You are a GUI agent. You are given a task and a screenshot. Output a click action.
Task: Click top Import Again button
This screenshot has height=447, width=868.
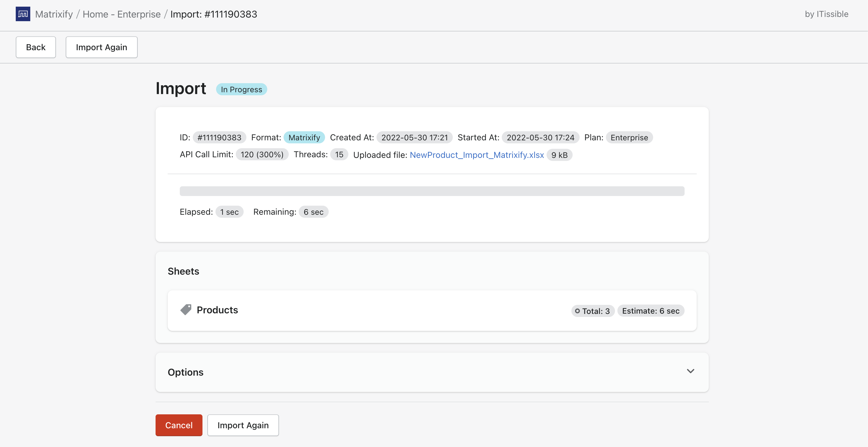(x=101, y=47)
